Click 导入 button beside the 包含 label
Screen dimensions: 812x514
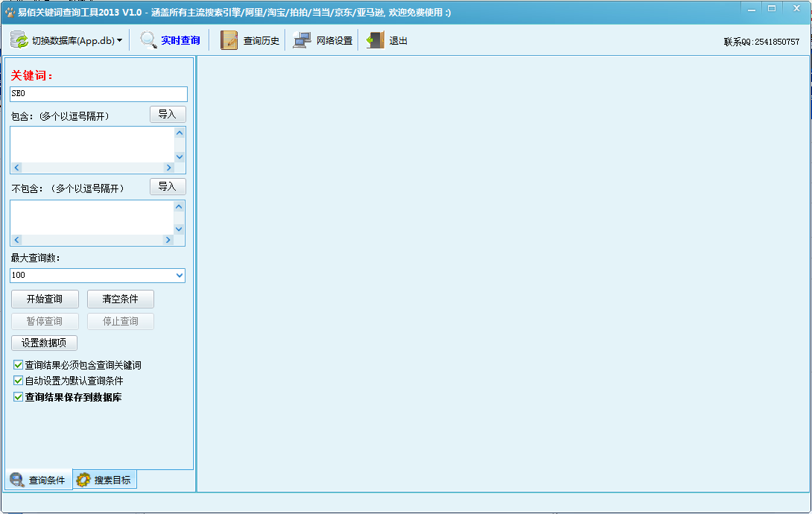(168, 114)
